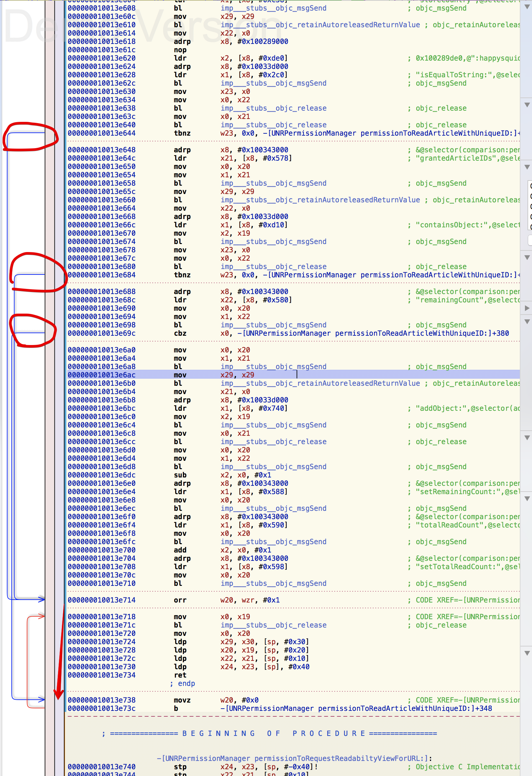Collapse the topmost inspector disclosure triangle
Viewport: 532px width, 776px height.
527,7
